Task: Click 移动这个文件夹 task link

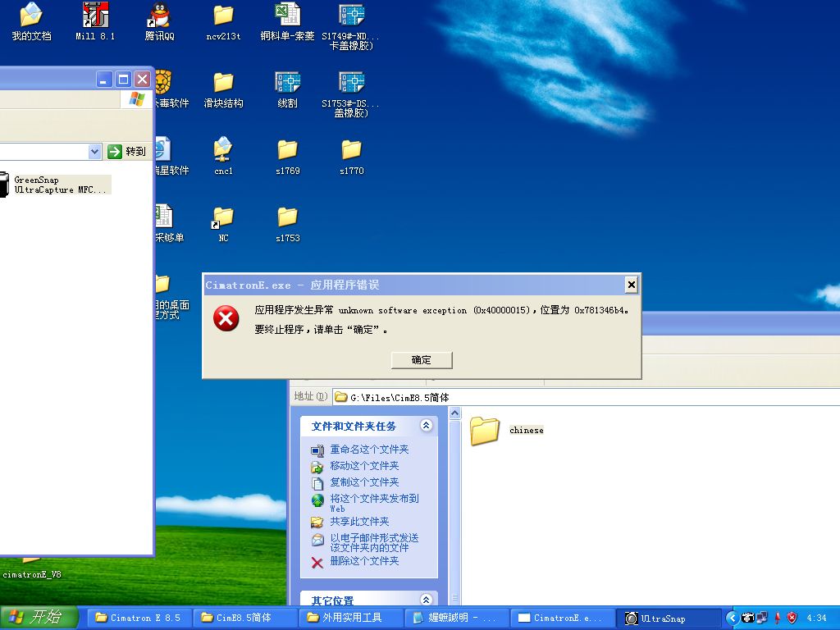Action: (x=364, y=466)
